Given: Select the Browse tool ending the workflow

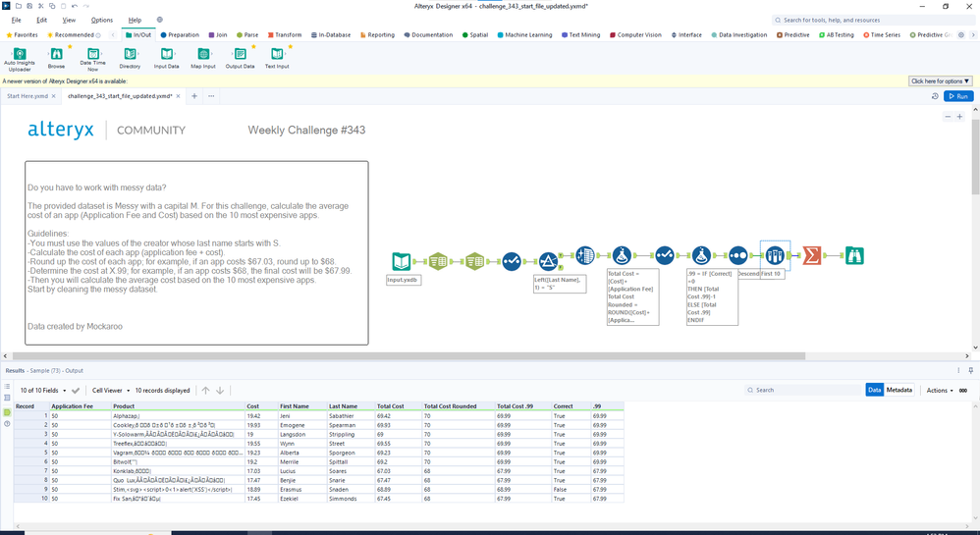Looking at the screenshot, I should coord(854,255).
